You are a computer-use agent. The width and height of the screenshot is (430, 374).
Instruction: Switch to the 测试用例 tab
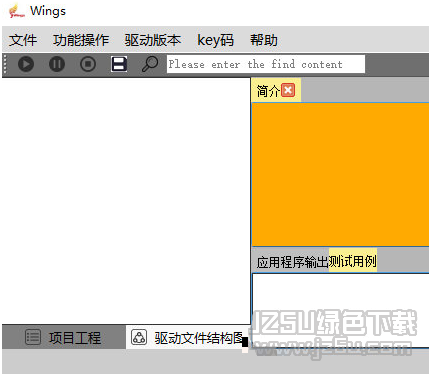tap(353, 261)
